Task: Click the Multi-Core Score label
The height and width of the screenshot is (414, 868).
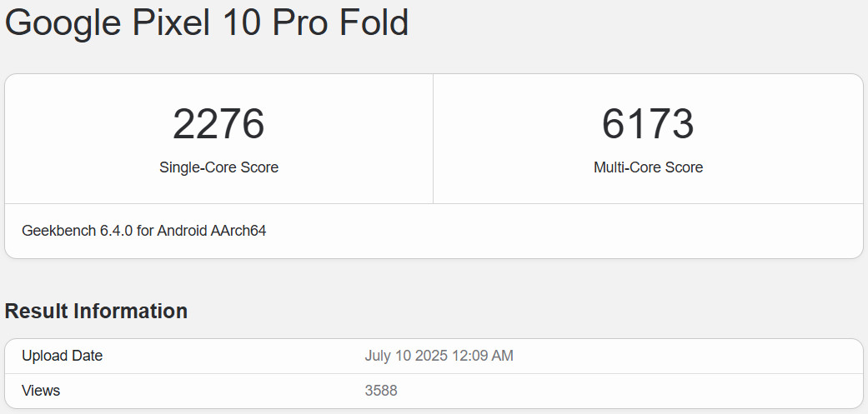Action: pyautogui.click(x=648, y=167)
